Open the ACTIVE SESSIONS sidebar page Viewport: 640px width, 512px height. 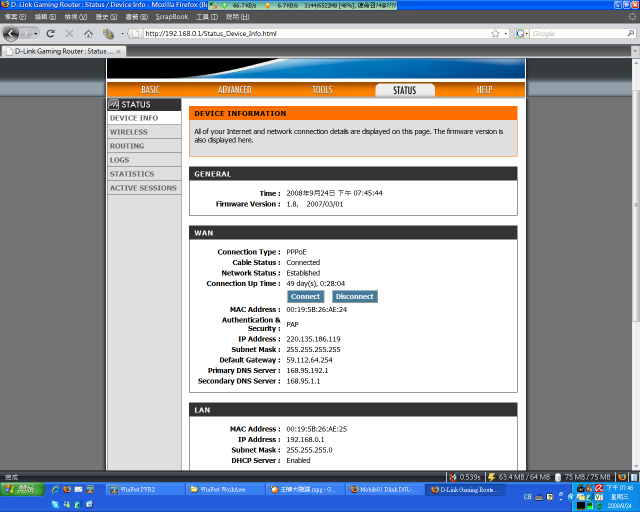tap(144, 188)
